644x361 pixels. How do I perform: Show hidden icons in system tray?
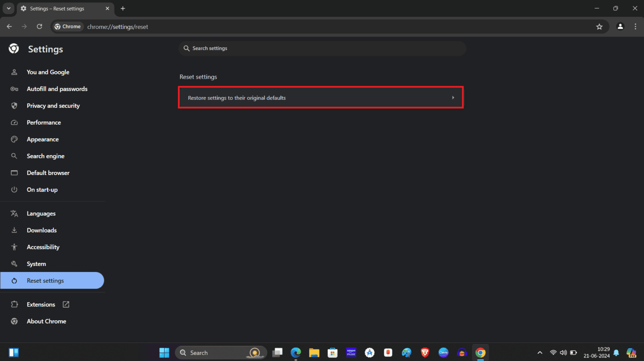point(540,353)
